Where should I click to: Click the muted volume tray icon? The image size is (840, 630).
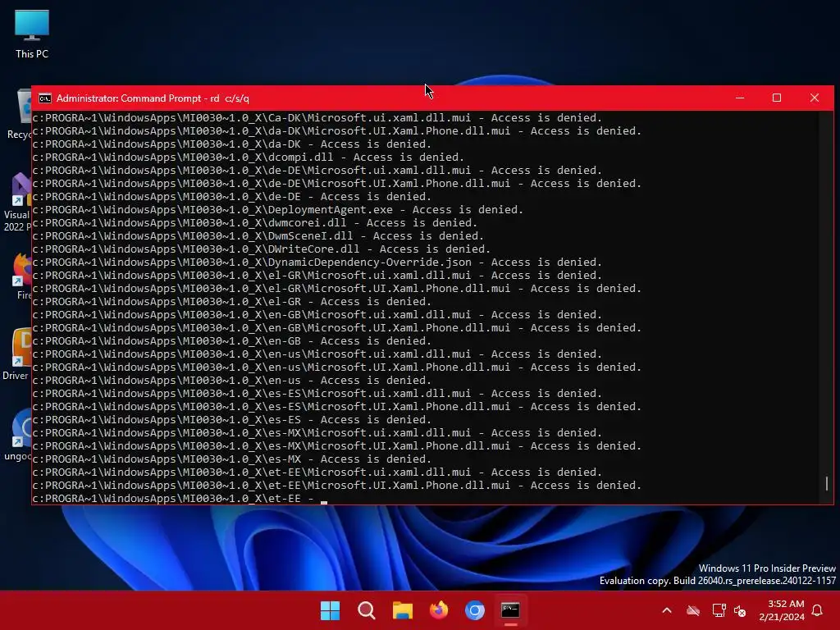tap(740, 610)
